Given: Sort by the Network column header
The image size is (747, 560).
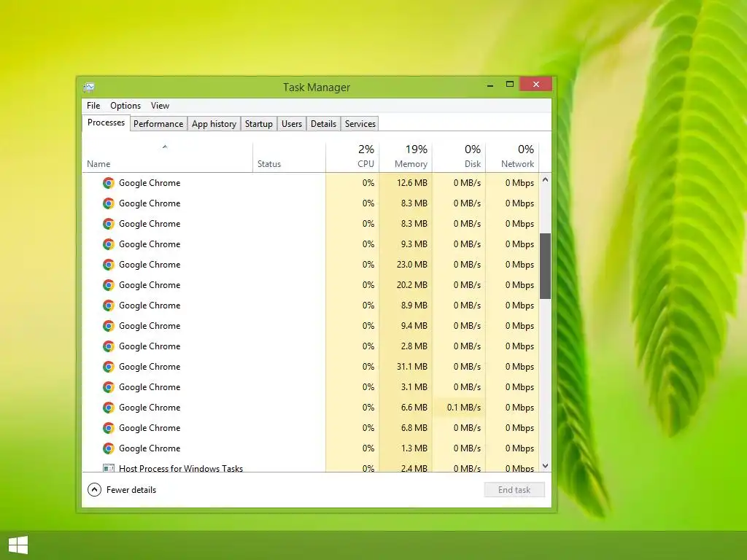Looking at the screenshot, I should coord(513,157).
